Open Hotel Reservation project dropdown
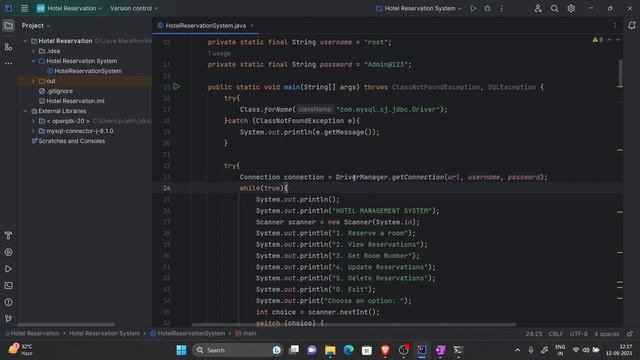 69,8
